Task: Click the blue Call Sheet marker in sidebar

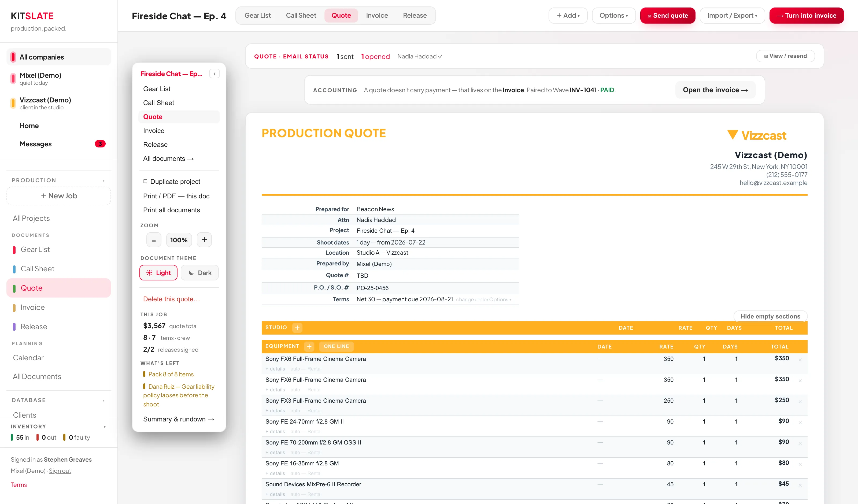Action: [x=14, y=269]
